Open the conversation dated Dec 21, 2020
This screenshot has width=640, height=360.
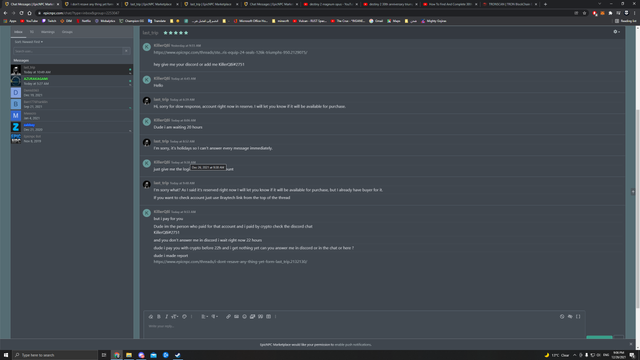coord(72,127)
